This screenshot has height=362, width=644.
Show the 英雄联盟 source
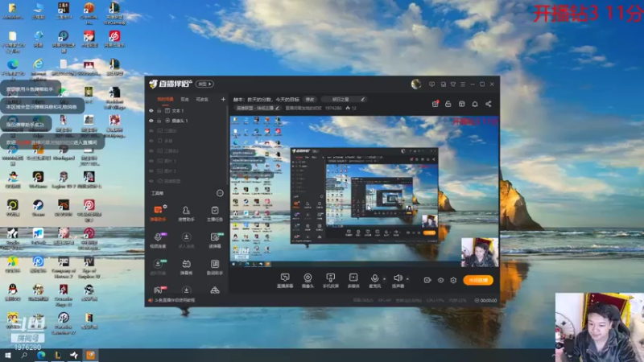(151, 181)
